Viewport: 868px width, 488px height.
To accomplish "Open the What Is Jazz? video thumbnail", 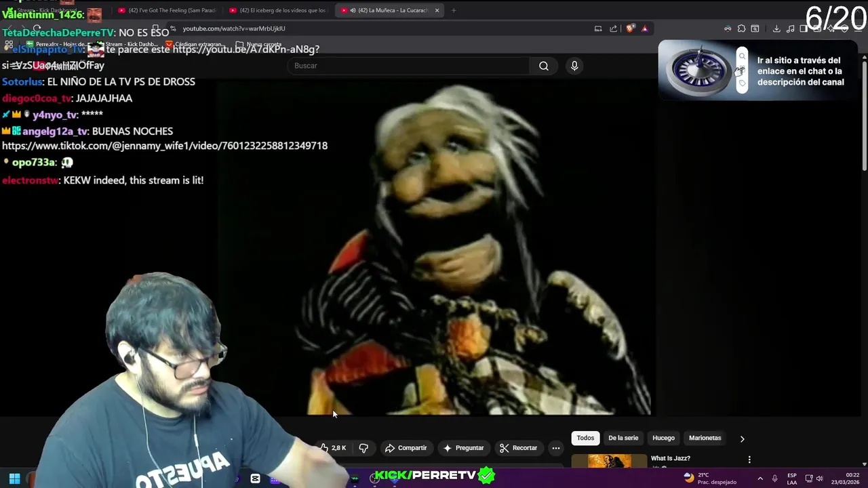I will [x=609, y=461].
